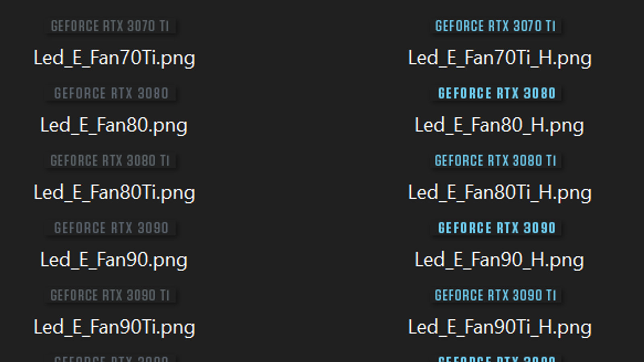Click the Led_E_Fan90Ti_H.png file name

pos(500,327)
